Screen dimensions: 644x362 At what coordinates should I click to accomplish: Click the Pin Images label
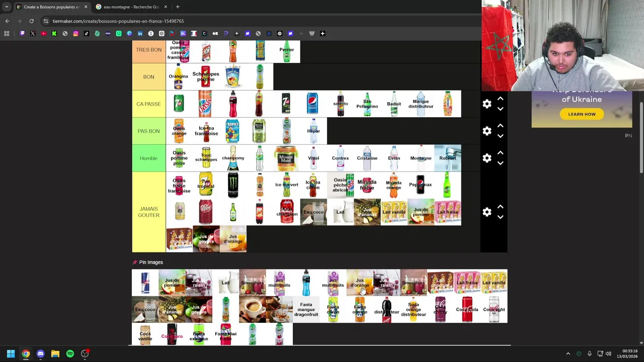click(151, 262)
